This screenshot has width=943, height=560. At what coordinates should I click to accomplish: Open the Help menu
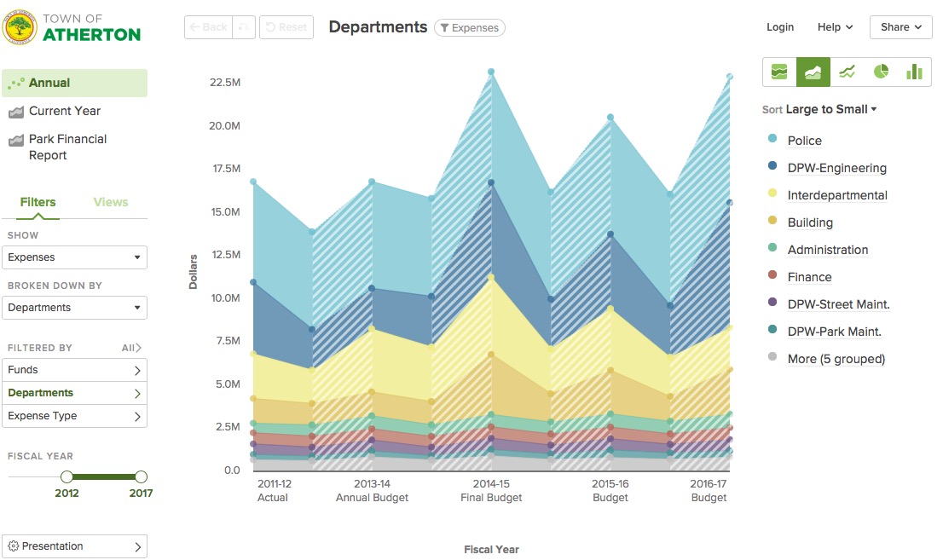click(835, 27)
